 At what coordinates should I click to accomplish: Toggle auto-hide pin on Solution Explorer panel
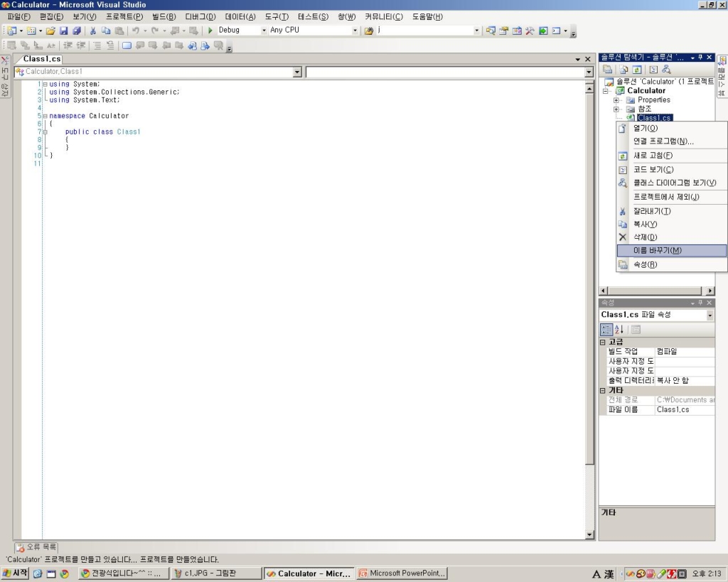[700, 57]
